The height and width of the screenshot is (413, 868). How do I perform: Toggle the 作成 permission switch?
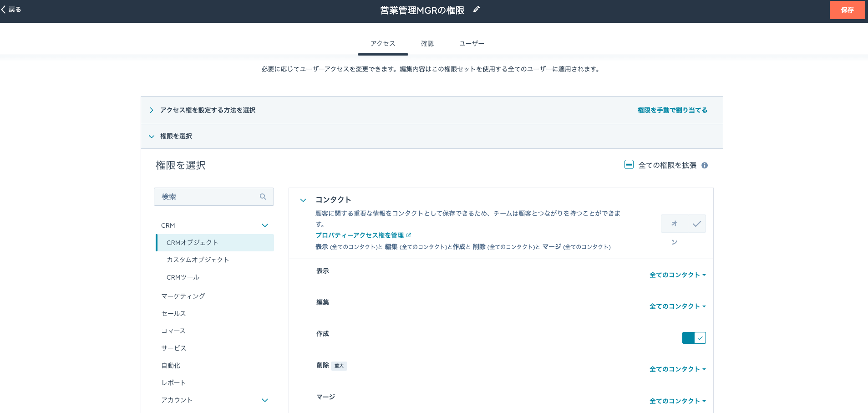point(694,338)
